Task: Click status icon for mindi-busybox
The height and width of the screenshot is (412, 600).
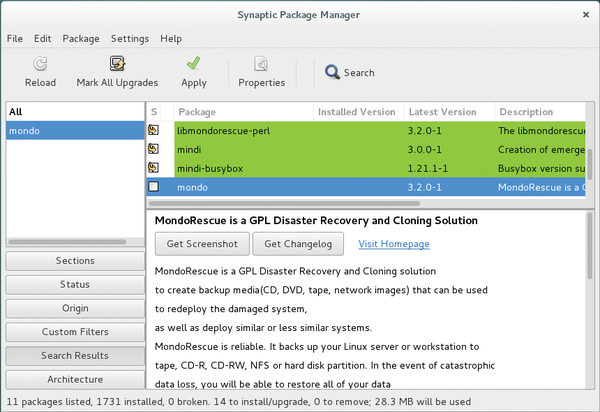Action: click(153, 168)
